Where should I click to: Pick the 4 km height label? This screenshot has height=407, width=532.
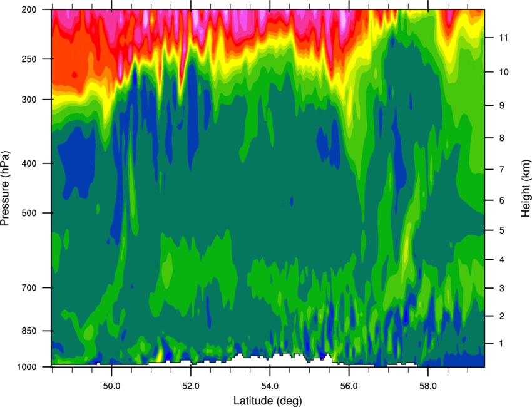coord(502,260)
